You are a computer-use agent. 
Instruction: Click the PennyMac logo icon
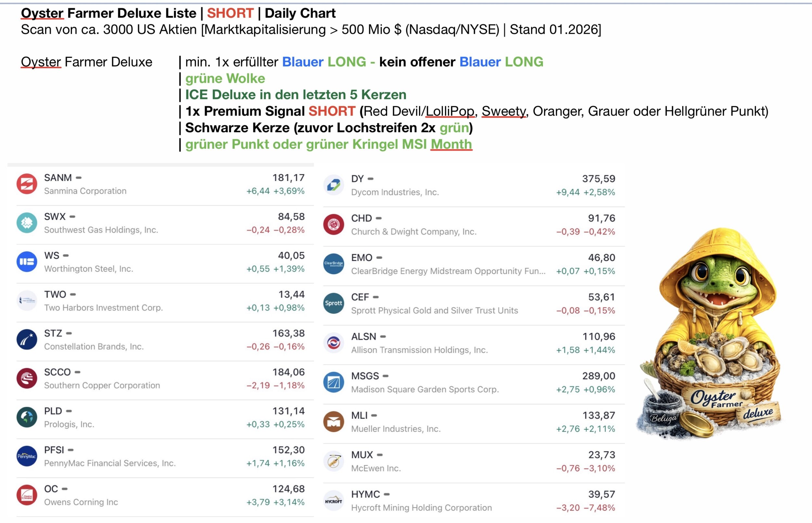(x=27, y=456)
